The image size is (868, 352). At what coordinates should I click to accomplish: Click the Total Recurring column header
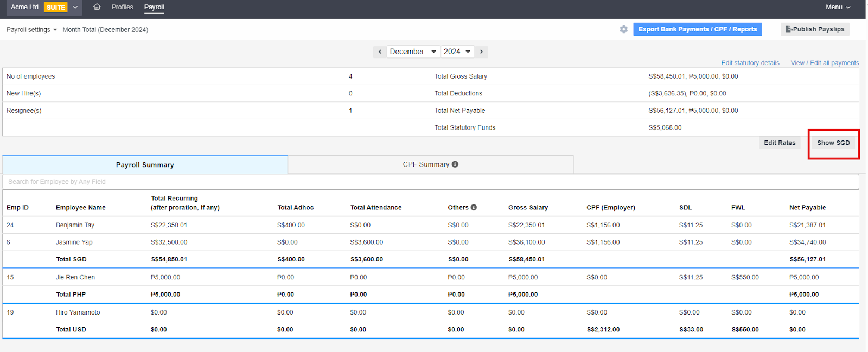click(x=185, y=203)
